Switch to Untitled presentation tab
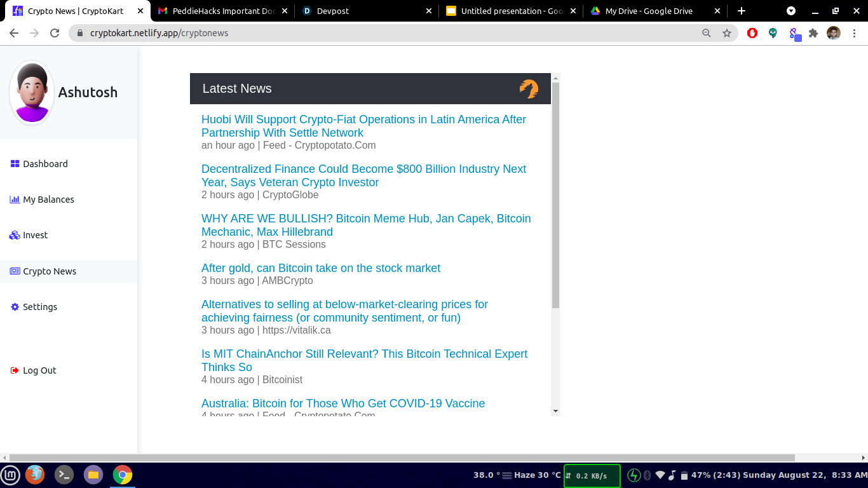The width and height of the screenshot is (868, 488). click(512, 11)
